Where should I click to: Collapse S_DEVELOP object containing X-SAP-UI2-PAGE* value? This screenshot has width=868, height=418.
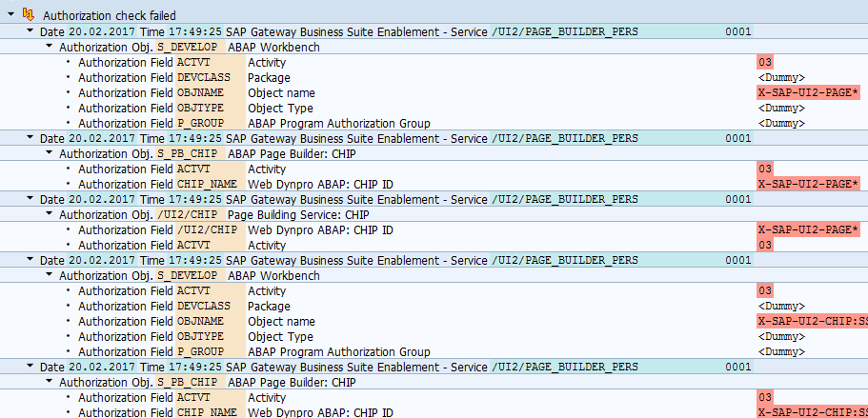[x=50, y=47]
